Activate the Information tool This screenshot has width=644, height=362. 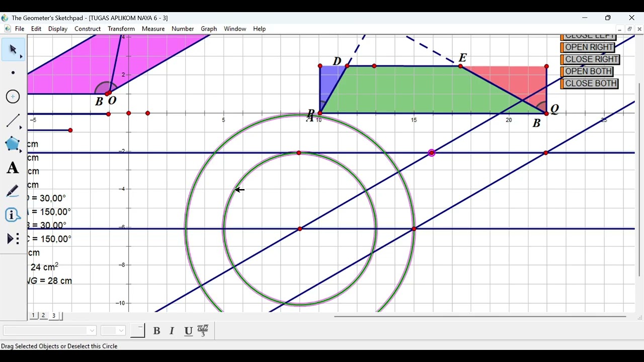(13, 215)
